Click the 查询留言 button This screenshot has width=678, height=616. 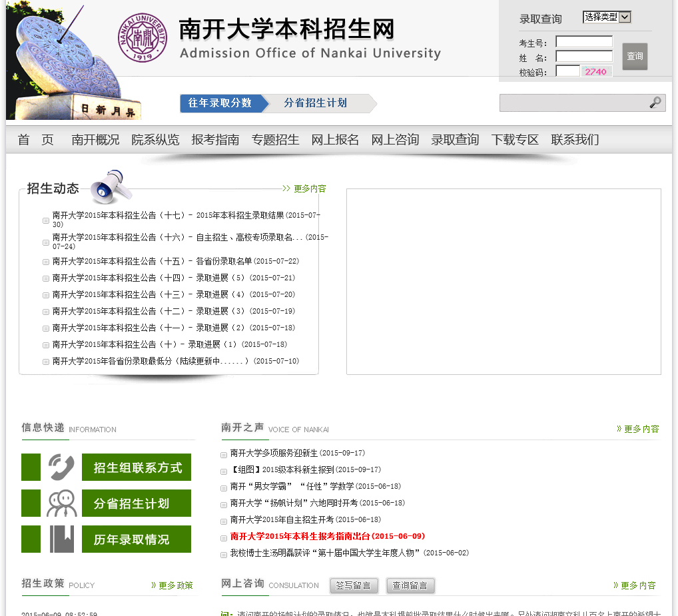(x=410, y=586)
